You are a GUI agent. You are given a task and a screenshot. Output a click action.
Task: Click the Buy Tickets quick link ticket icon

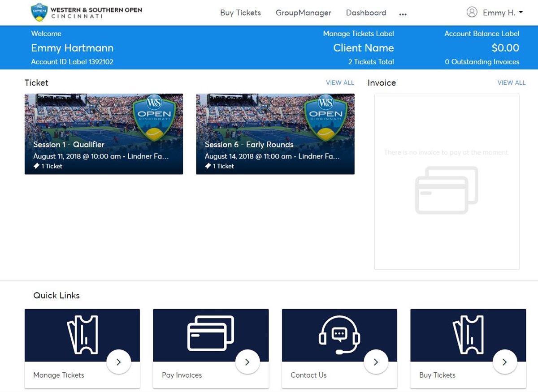click(x=468, y=335)
